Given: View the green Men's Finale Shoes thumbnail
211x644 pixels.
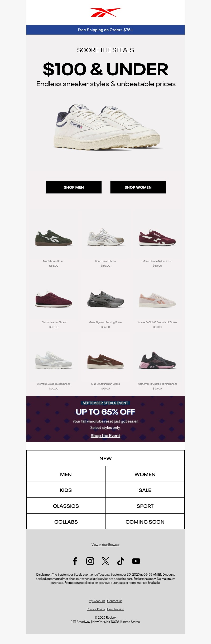Looking at the screenshot, I should [54, 238].
